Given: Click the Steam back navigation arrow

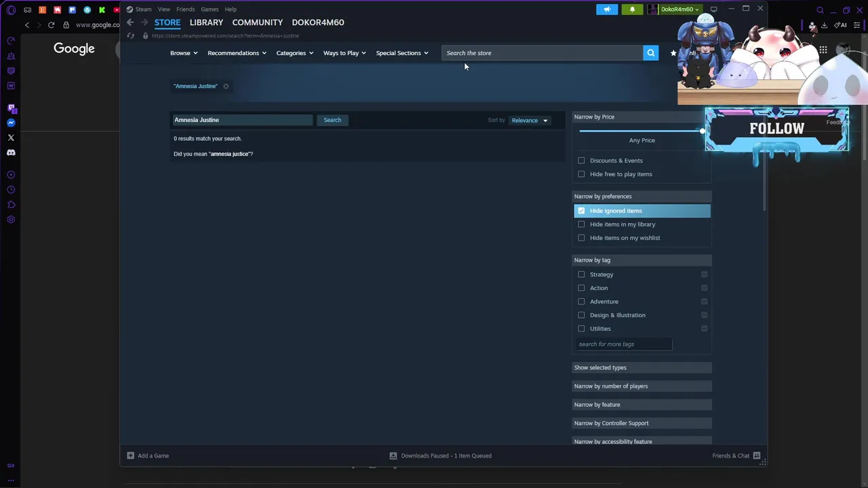Looking at the screenshot, I should tap(130, 22).
